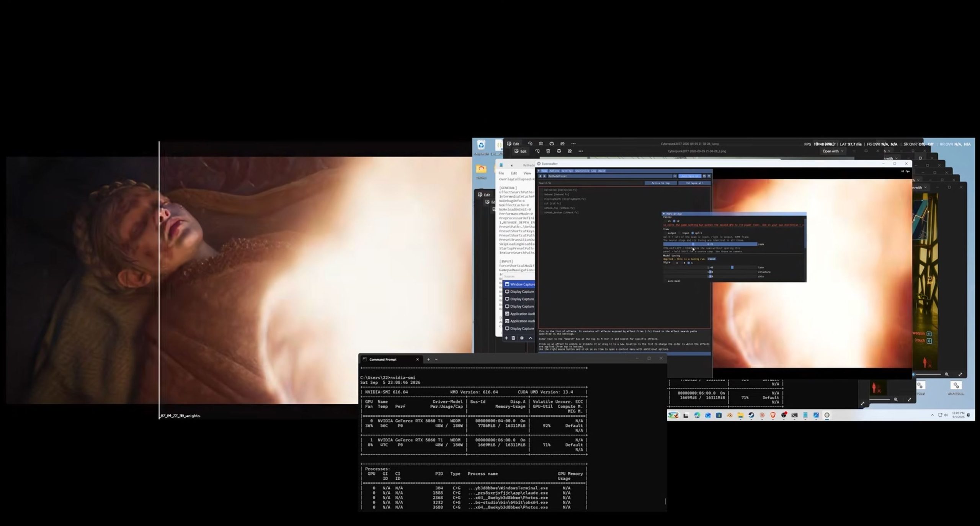Open the tab dropdown arrow in Command Prompt
The width and height of the screenshot is (980, 526).
pyautogui.click(x=436, y=359)
